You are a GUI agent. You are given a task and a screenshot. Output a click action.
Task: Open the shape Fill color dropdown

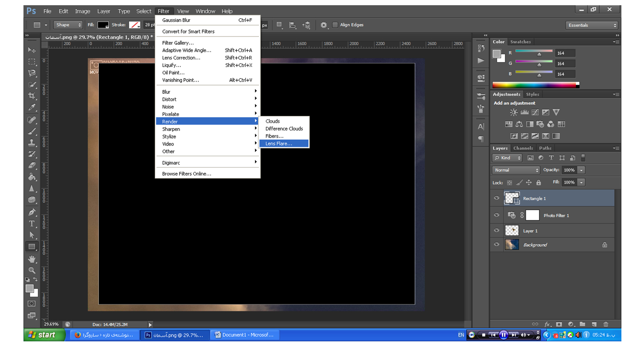tap(103, 25)
